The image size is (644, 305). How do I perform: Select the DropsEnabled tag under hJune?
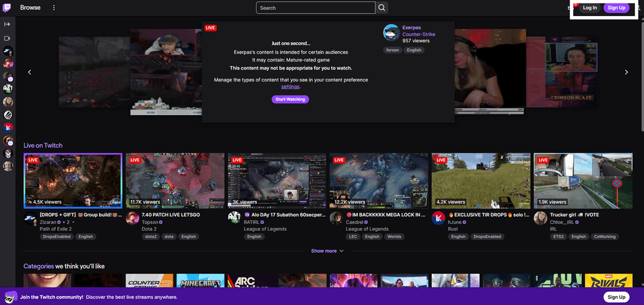click(487, 237)
